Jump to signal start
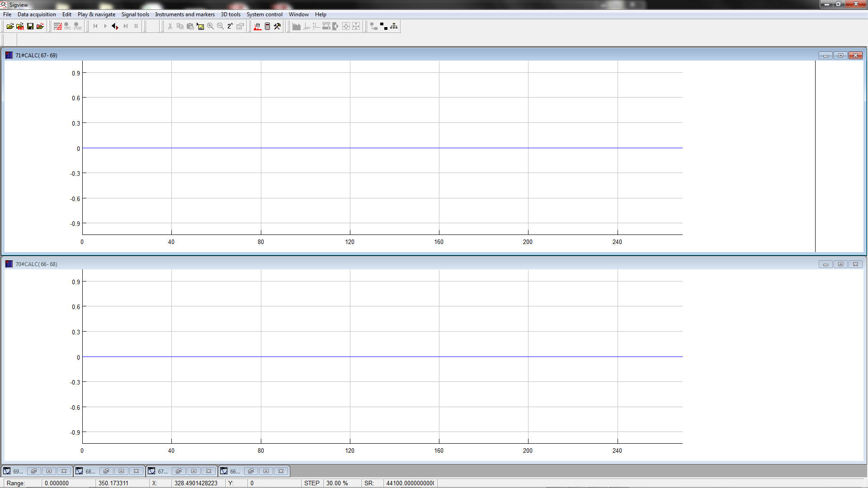 click(x=95, y=26)
